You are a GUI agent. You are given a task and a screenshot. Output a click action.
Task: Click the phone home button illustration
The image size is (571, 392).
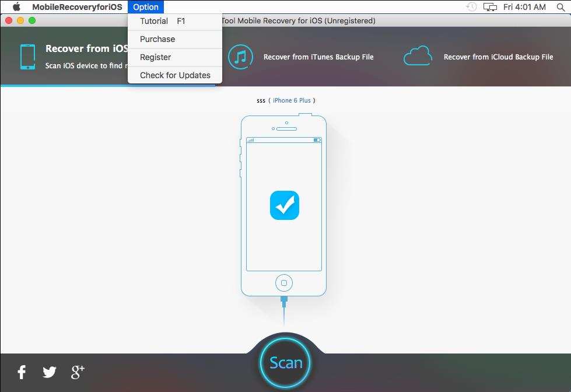[284, 283]
